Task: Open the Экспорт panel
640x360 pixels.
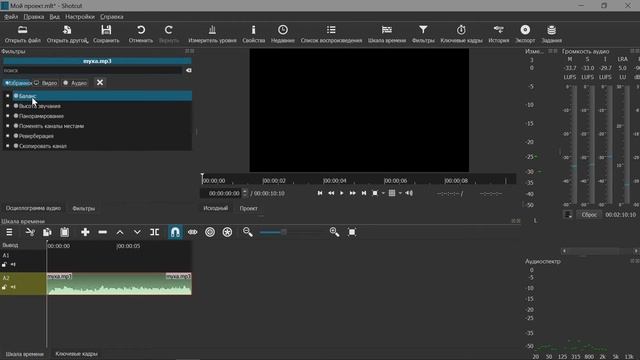Action: (525, 34)
